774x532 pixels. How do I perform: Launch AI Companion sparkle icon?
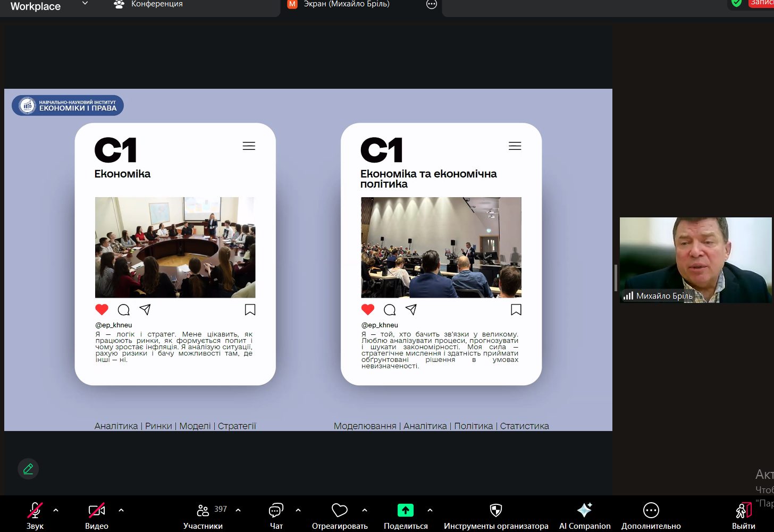point(584,511)
